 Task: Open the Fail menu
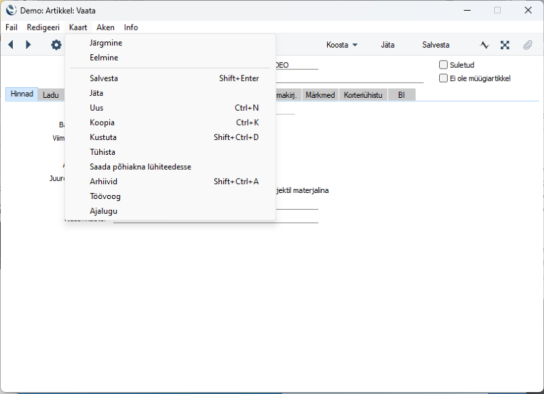(x=11, y=27)
